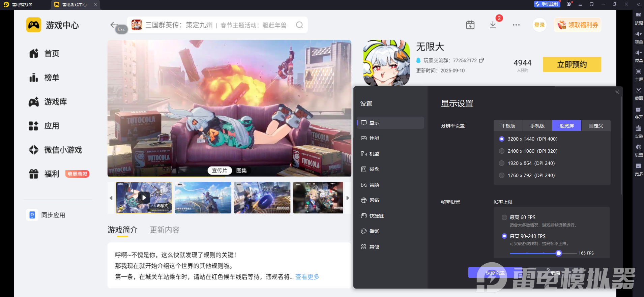This screenshot has width=644, height=297.
Task: Close the settings dialog
Action: pos(617,92)
